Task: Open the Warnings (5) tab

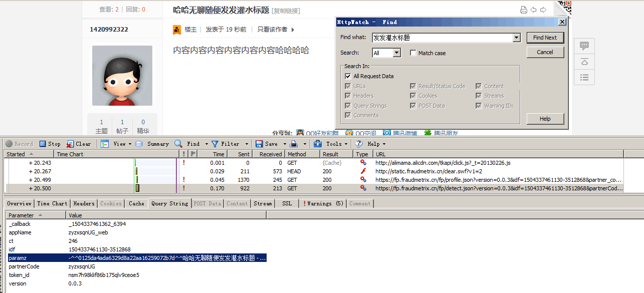Action: [x=323, y=203]
